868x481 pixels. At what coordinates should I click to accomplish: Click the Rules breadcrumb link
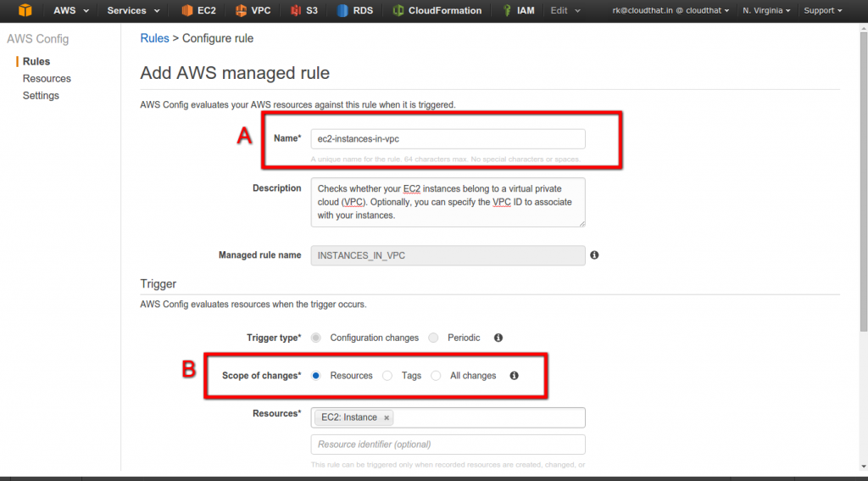154,38
